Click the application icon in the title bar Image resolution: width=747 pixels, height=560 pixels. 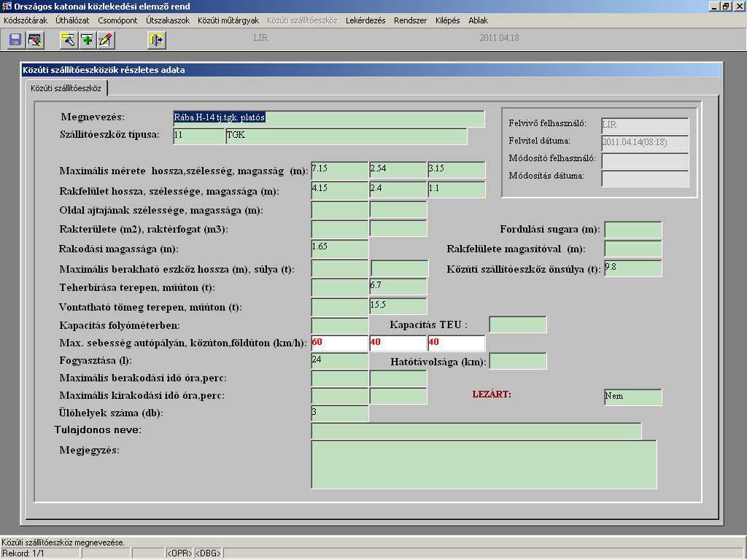coord(6,6)
